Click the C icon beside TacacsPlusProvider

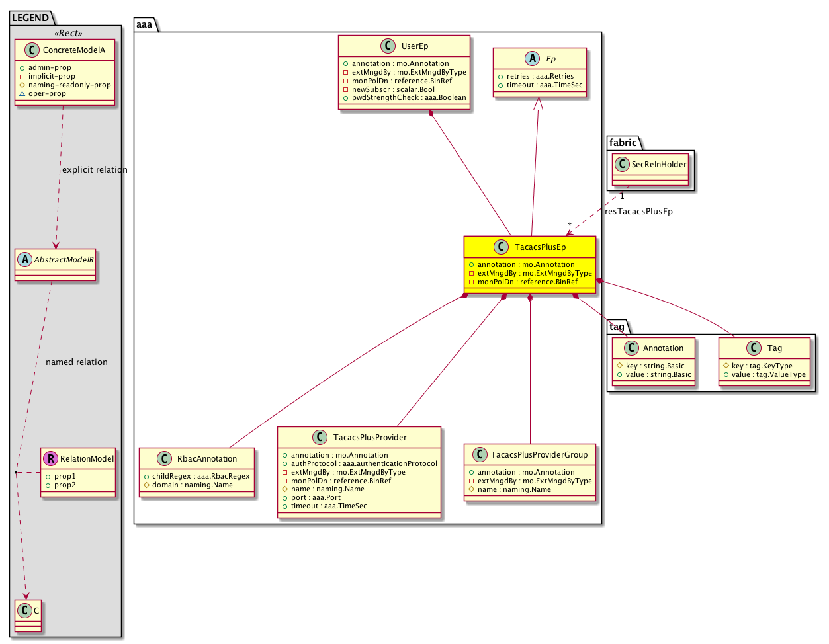[x=320, y=438]
